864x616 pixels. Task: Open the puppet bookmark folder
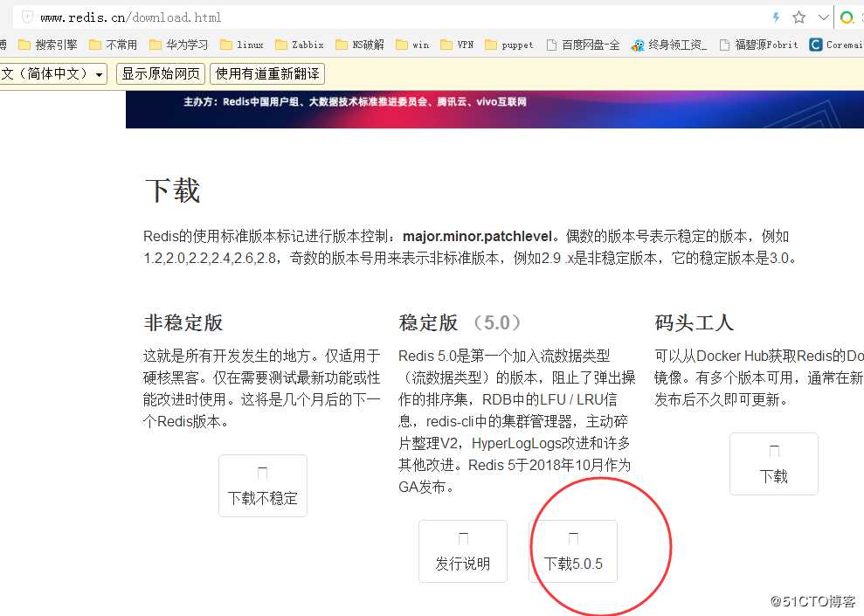pyautogui.click(x=509, y=45)
